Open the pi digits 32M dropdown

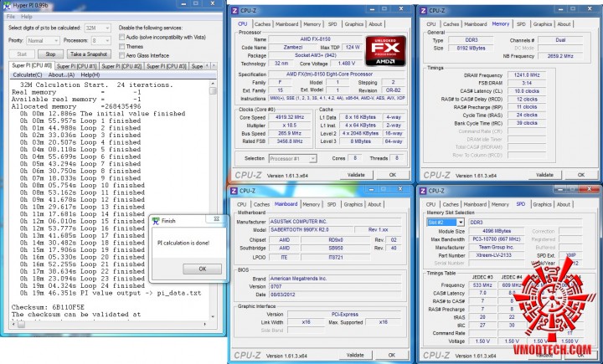[98, 28]
